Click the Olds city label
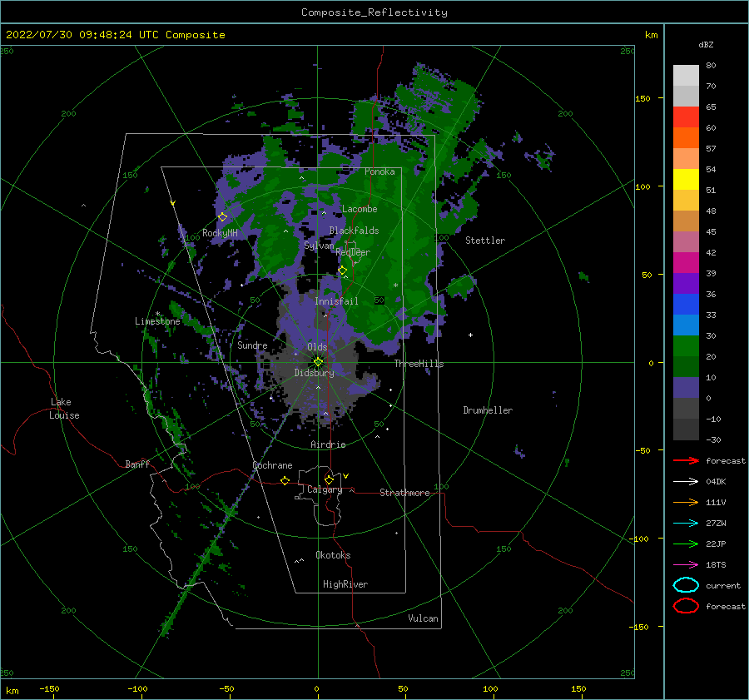Screen dimensions: 749x700 [317, 346]
